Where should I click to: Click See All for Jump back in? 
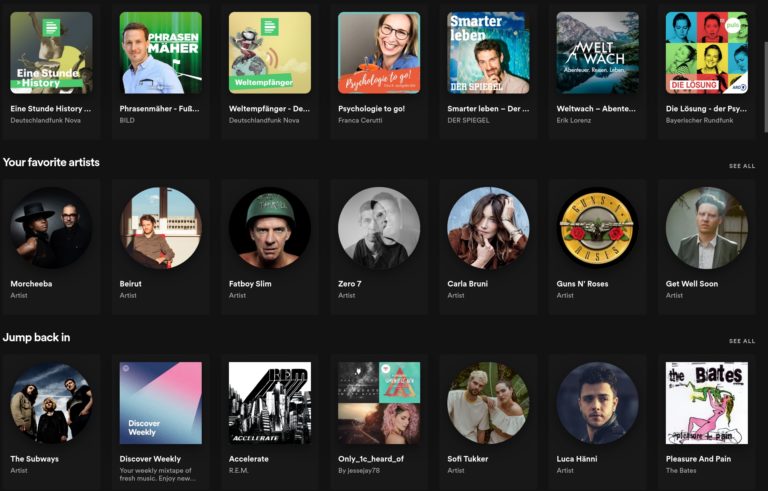tap(742, 341)
